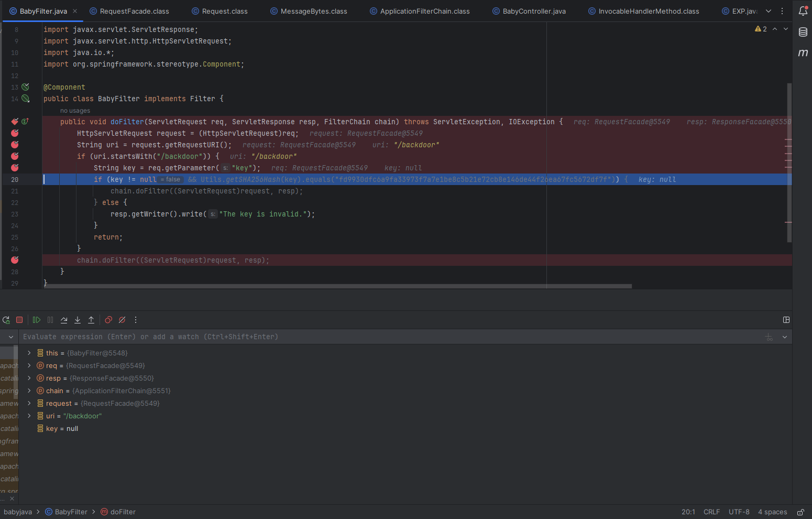Expand the 'uri' variable node
The width and height of the screenshot is (812, 519).
[29, 416]
